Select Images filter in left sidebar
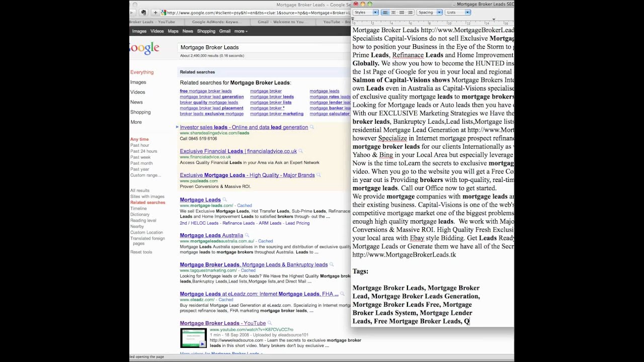The image size is (644, 362). tap(138, 82)
